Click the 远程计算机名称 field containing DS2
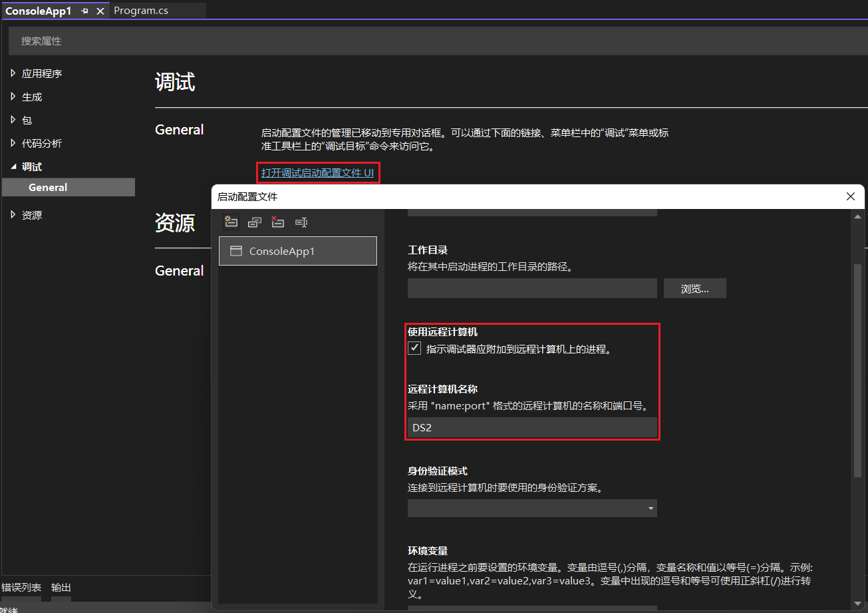The width and height of the screenshot is (868, 613). click(532, 427)
